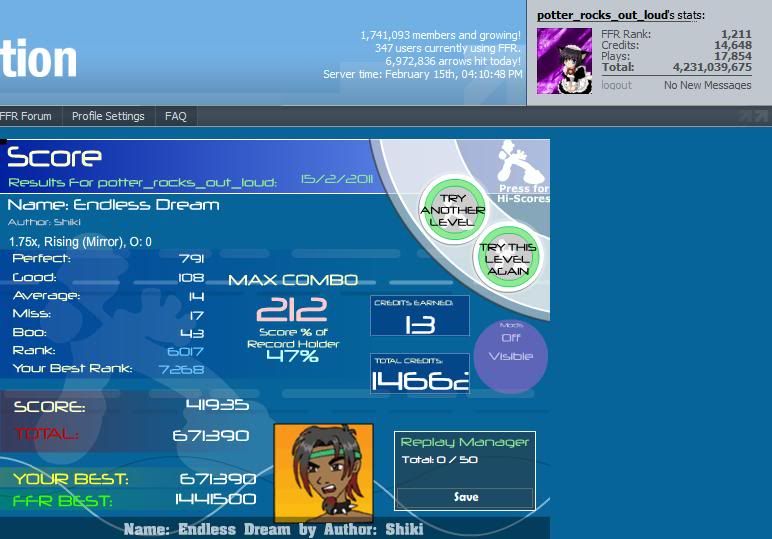Click the orange character avatar portrait
The image size is (772, 539).
(323, 473)
